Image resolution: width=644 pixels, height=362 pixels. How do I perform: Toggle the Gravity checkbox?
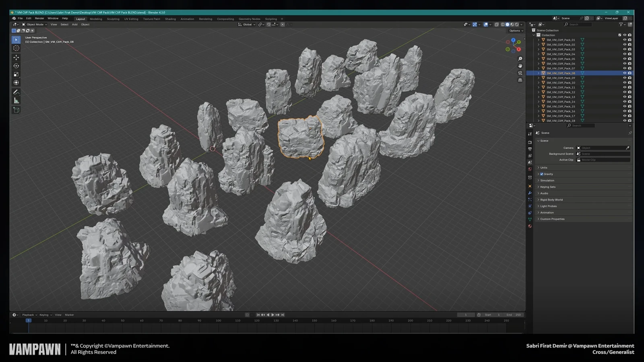coord(542,174)
